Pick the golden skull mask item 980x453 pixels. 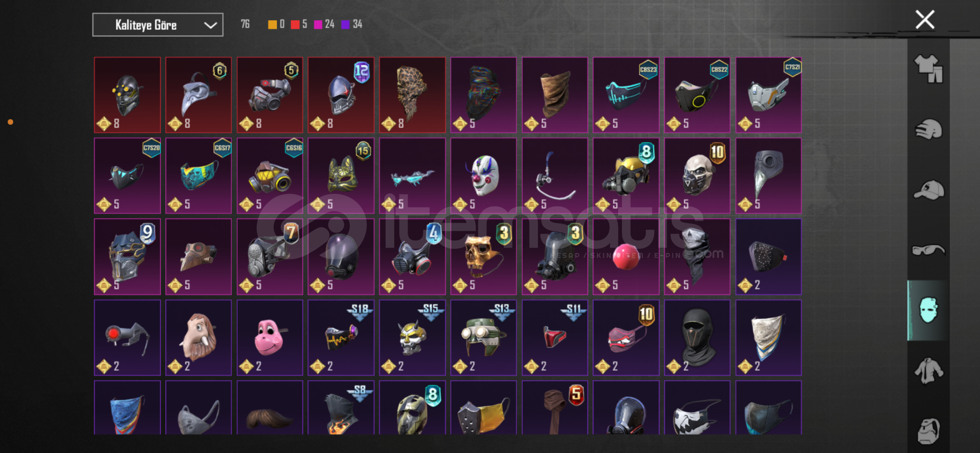click(484, 257)
